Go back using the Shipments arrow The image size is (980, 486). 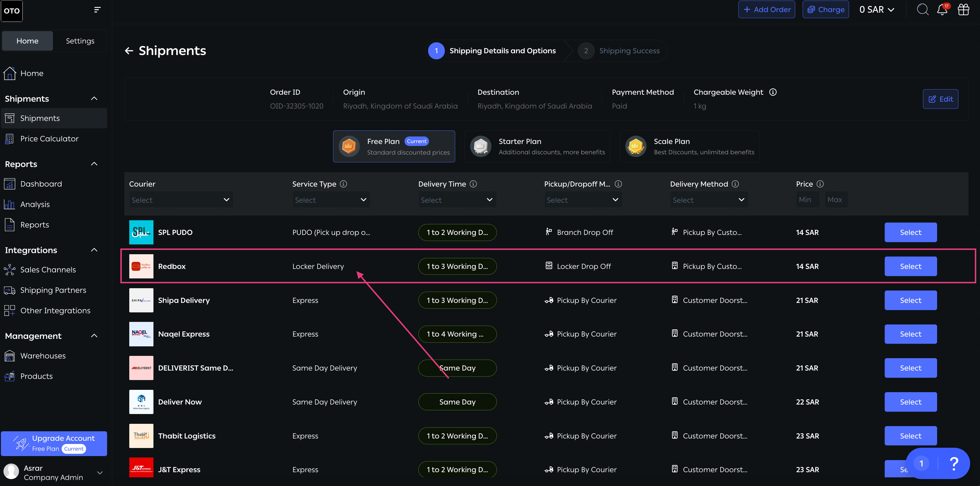click(129, 51)
